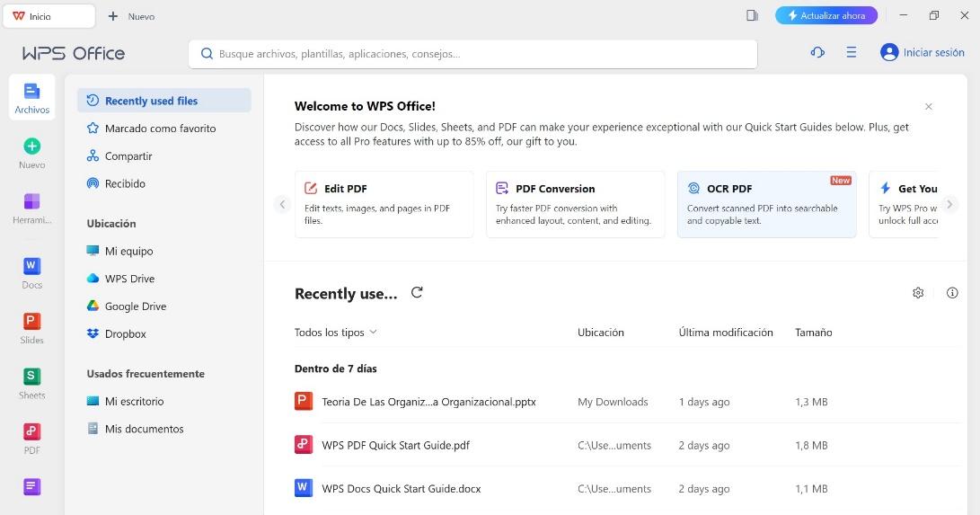Open the Compartir section

(163, 155)
